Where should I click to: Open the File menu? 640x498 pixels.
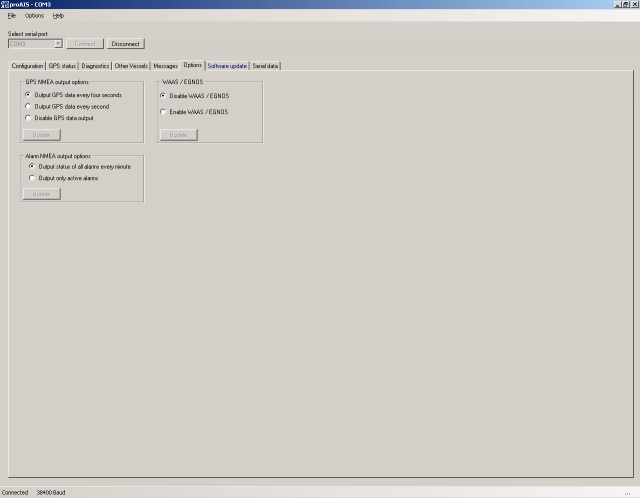pyautogui.click(x=11, y=16)
